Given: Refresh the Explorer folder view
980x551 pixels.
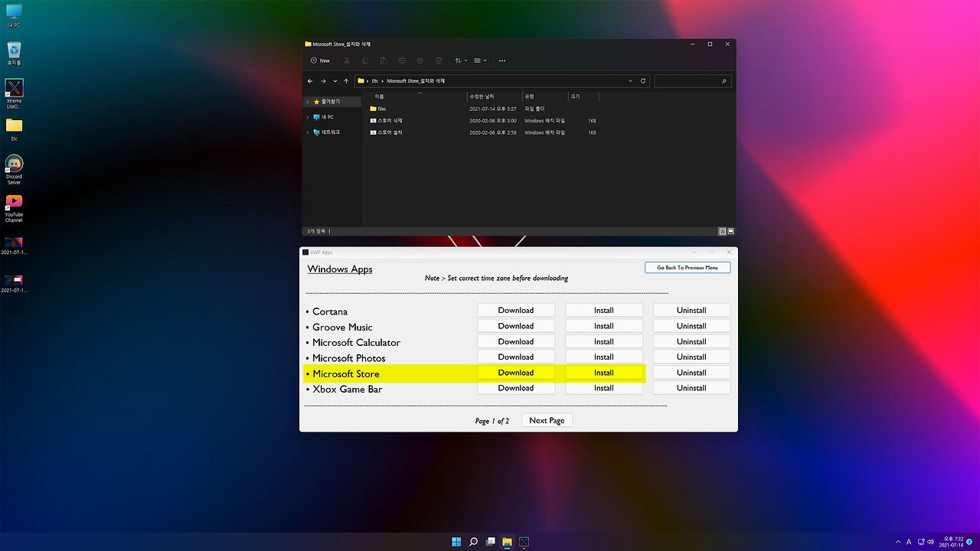Looking at the screenshot, I should click(643, 80).
